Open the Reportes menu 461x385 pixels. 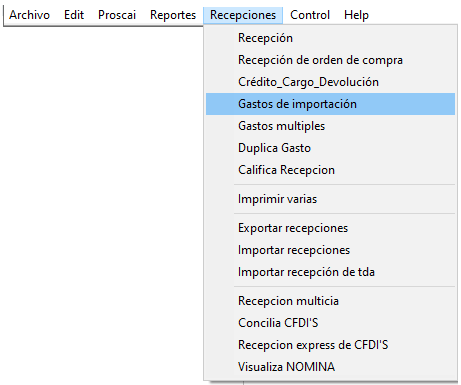173,15
